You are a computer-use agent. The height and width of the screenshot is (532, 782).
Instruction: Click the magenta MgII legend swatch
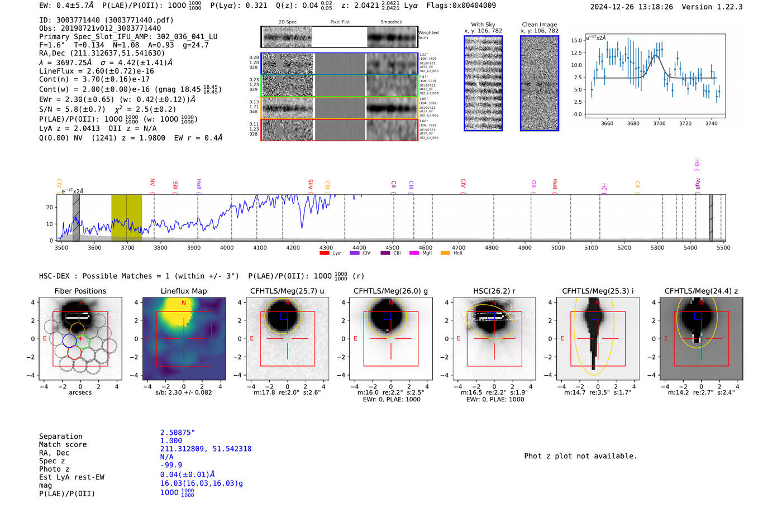(414, 253)
